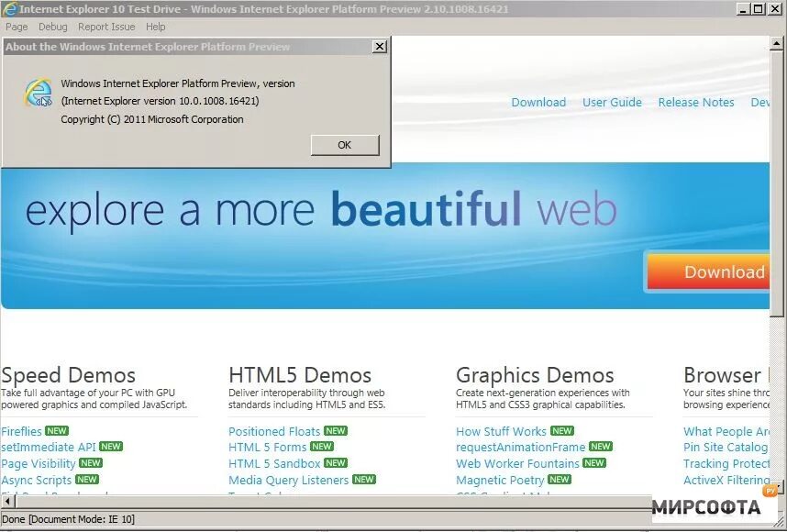Click OK in the About dialog
787x532 pixels.
click(x=345, y=145)
